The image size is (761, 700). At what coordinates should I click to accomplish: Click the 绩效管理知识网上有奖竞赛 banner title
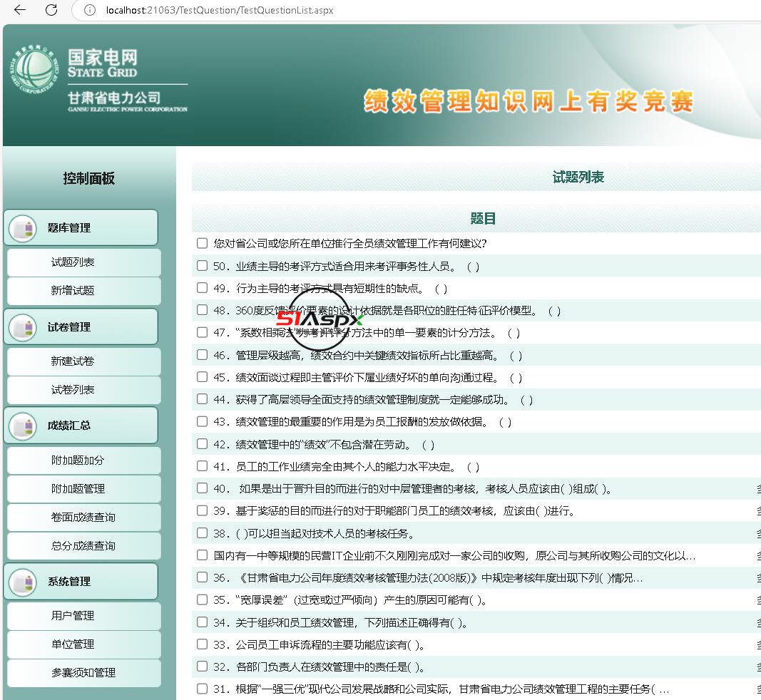coord(528,101)
